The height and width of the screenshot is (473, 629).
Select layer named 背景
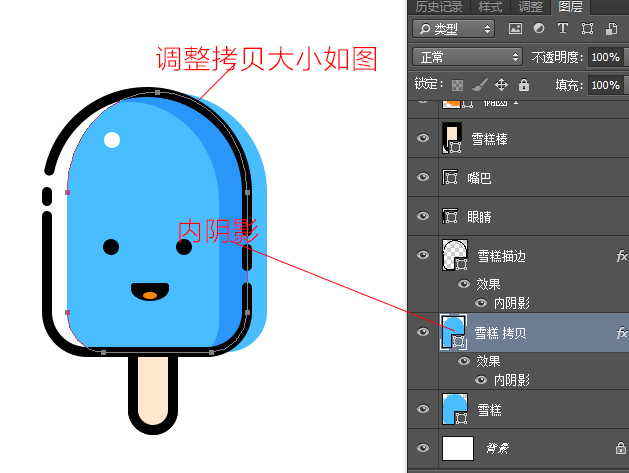tap(497, 448)
